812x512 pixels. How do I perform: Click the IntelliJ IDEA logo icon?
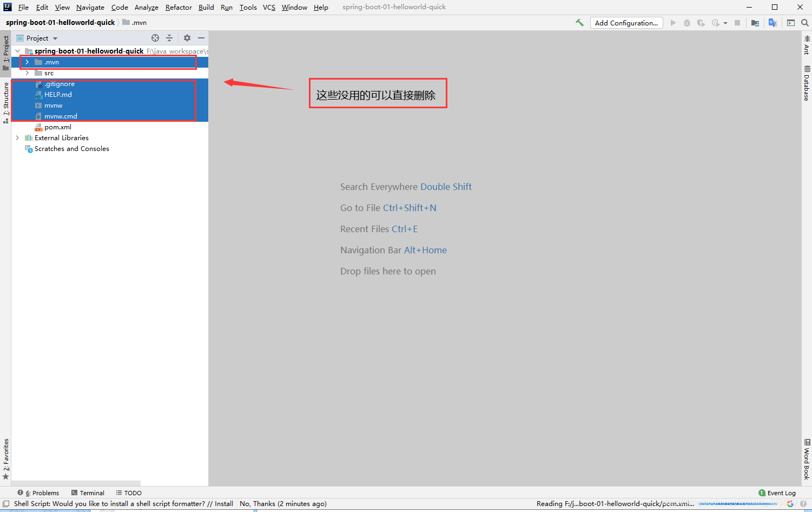point(8,7)
